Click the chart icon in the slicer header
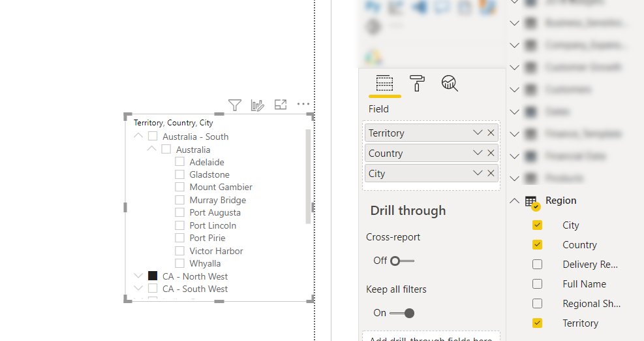 click(x=257, y=105)
